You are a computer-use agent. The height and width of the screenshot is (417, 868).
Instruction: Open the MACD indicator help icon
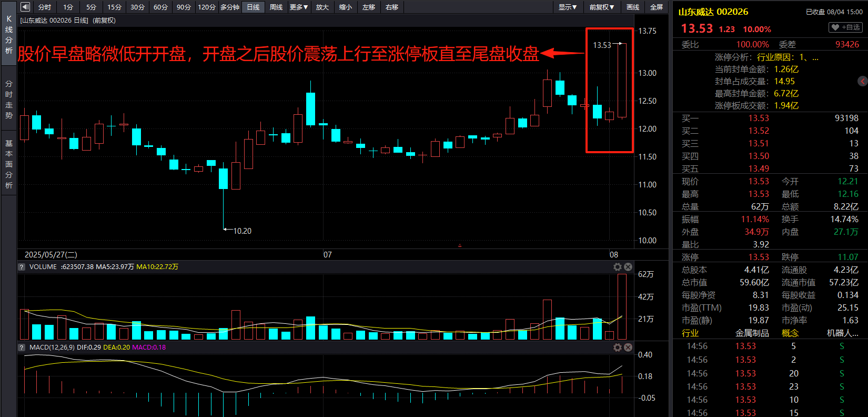point(22,347)
